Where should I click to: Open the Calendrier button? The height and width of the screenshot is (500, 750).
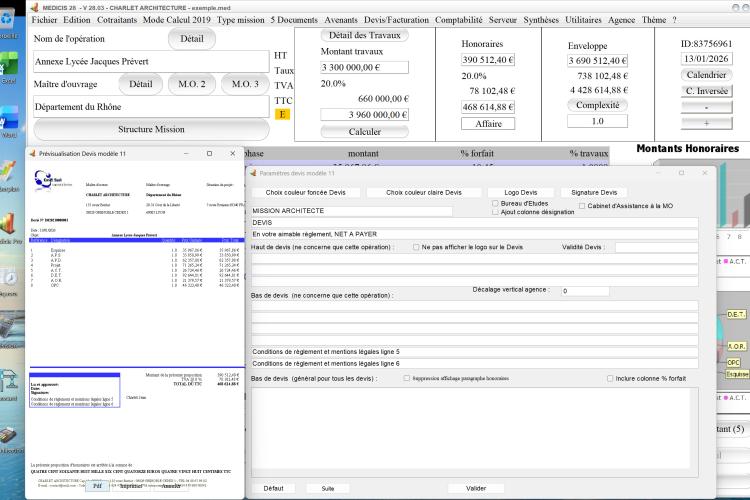coord(706,75)
